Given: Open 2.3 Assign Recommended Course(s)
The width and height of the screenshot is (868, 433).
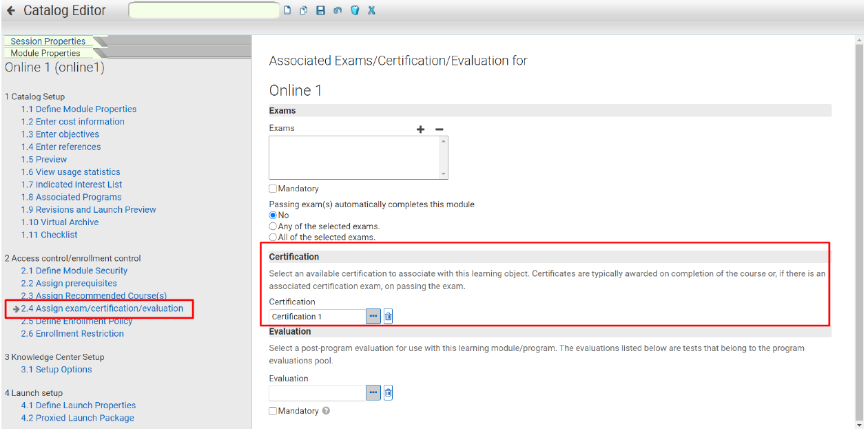Looking at the screenshot, I should (x=94, y=296).
